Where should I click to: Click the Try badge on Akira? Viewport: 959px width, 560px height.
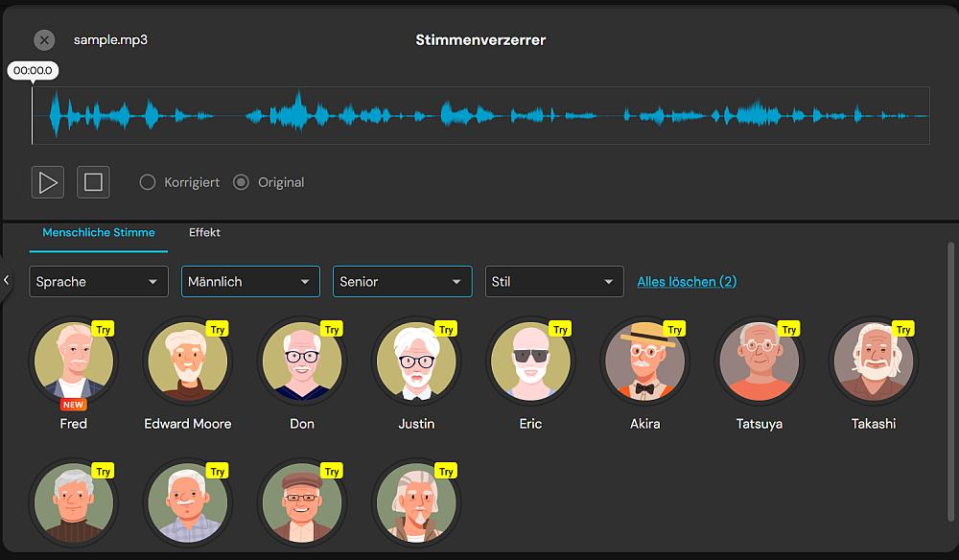[674, 329]
